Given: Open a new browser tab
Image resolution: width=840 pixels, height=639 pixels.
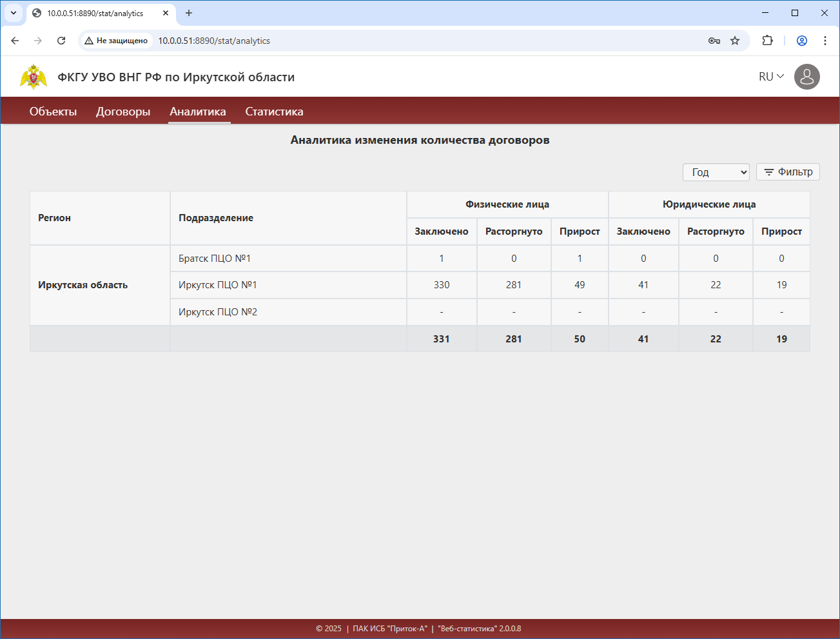Looking at the screenshot, I should coord(189,13).
